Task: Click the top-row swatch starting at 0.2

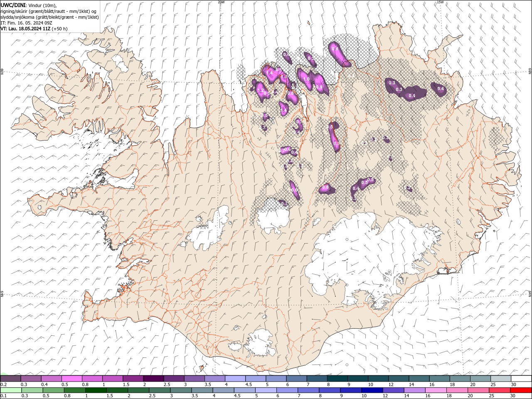Action: [10, 379]
